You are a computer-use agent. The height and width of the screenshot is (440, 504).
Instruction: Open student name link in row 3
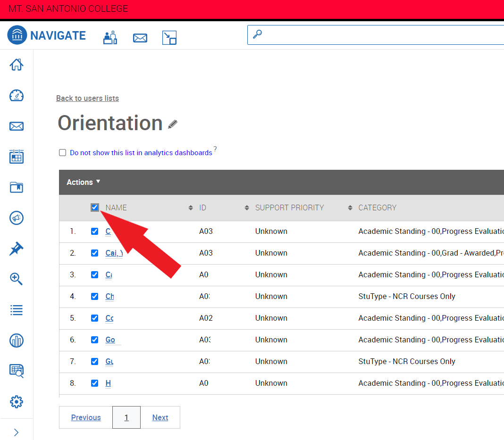(x=109, y=274)
